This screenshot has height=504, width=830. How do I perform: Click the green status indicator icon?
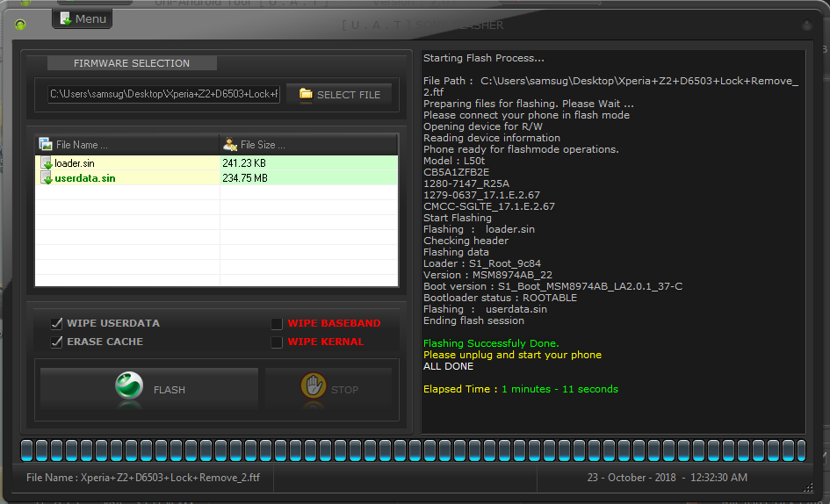20,25
